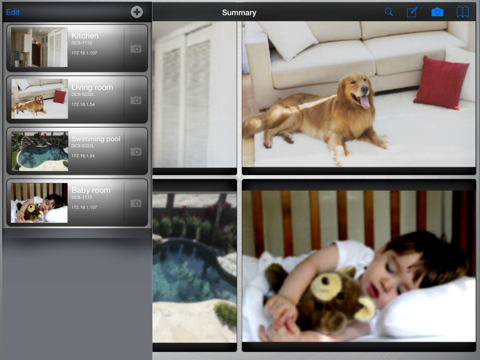Click Swimming pool row camera icon
This screenshot has width=480, height=360.
[x=136, y=152]
